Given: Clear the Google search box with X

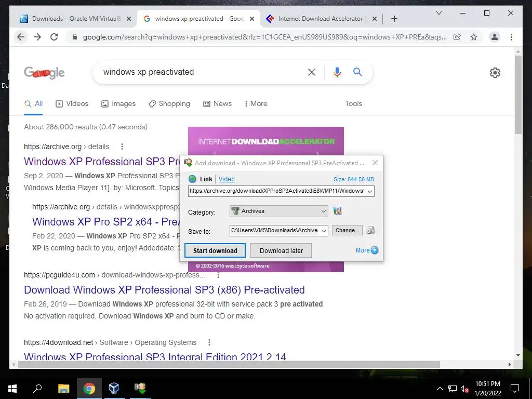Looking at the screenshot, I should (x=312, y=72).
